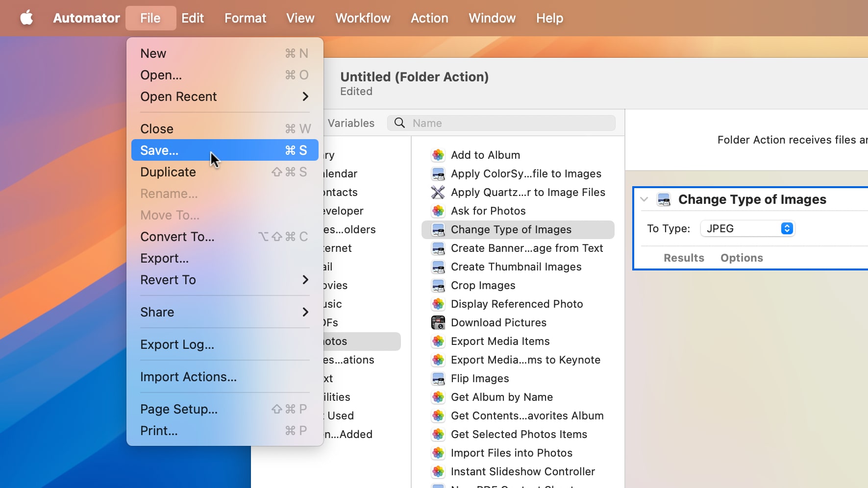The height and width of the screenshot is (488, 868).
Task: Select Add to Album action
Action: tap(518, 155)
